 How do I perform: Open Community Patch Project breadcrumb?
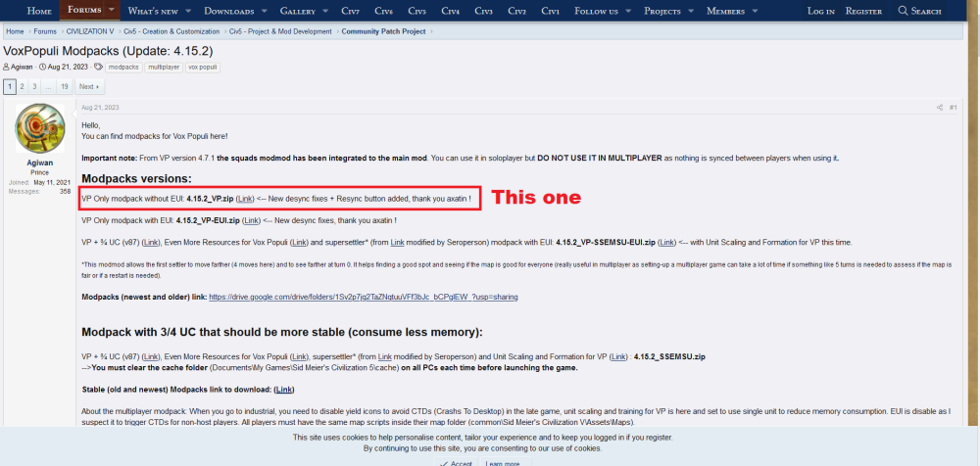coord(383,31)
